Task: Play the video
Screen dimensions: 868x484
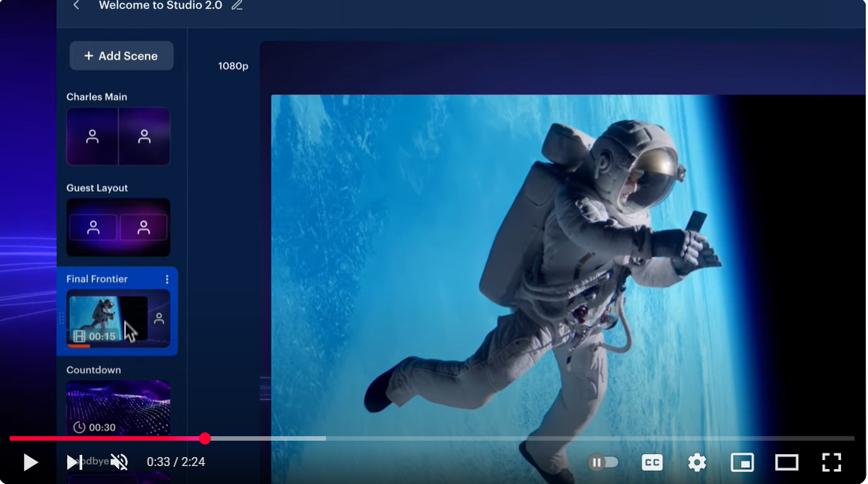Action: [x=31, y=462]
